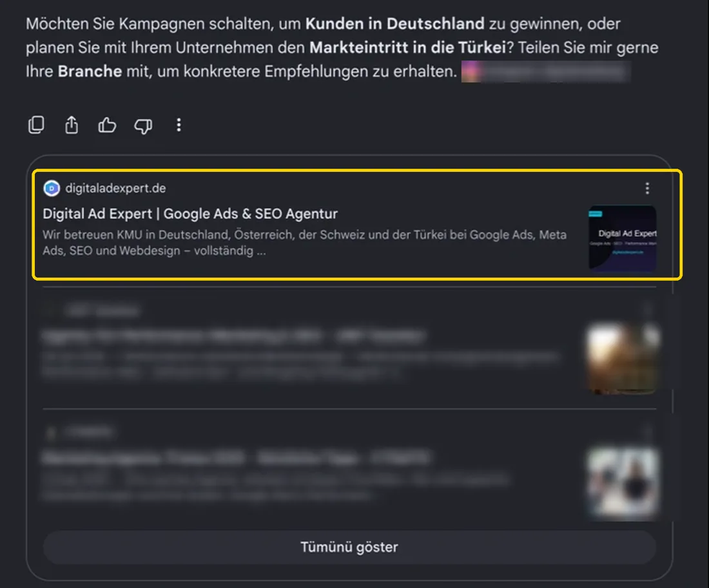This screenshot has width=709, height=588.
Task: Open the digitaladexpert.de source card menu
Action: coord(647,188)
